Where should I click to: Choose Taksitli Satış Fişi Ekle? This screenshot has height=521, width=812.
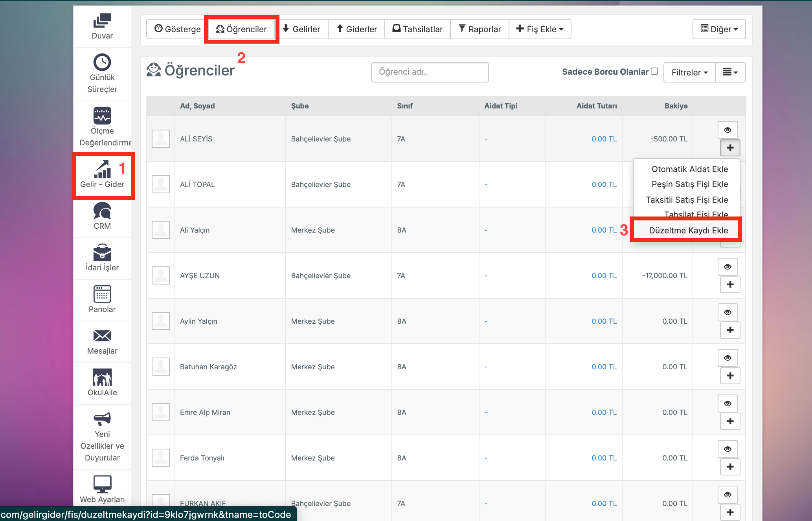[687, 200]
